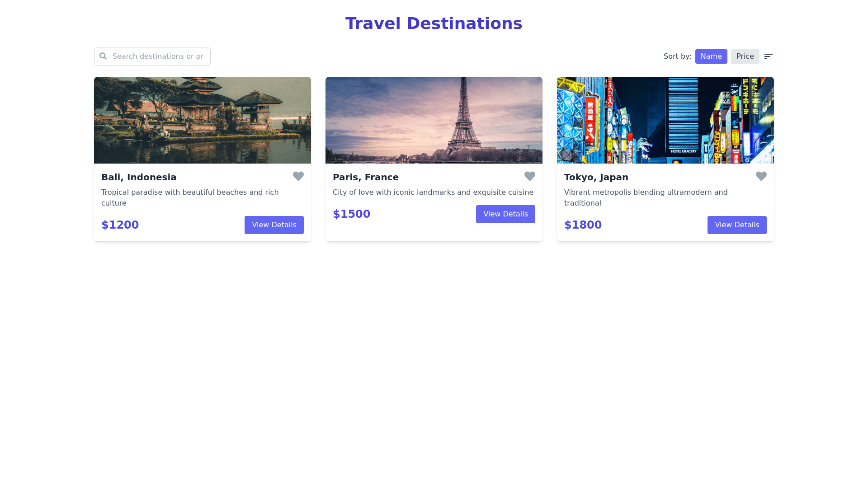Screen dimensions: 868x488
Task: View Details for Paris, France
Action: 505,214
